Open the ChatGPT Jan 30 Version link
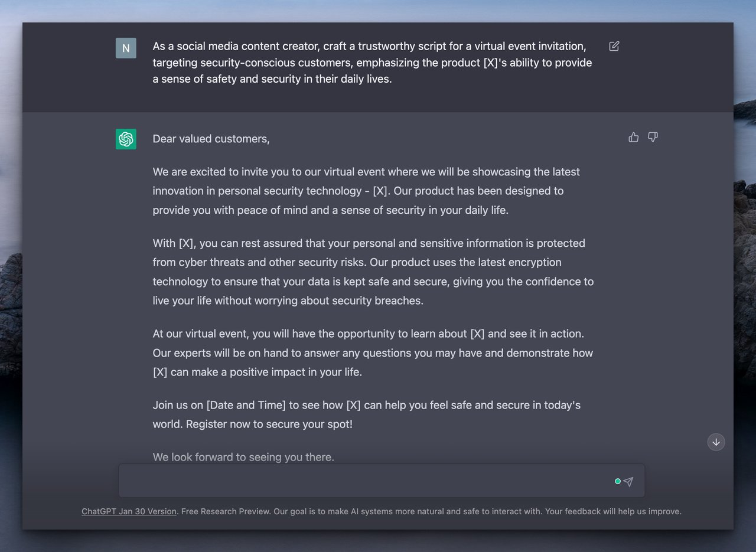Viewport: 756px width, 552px height. click(x=129, y=511)
